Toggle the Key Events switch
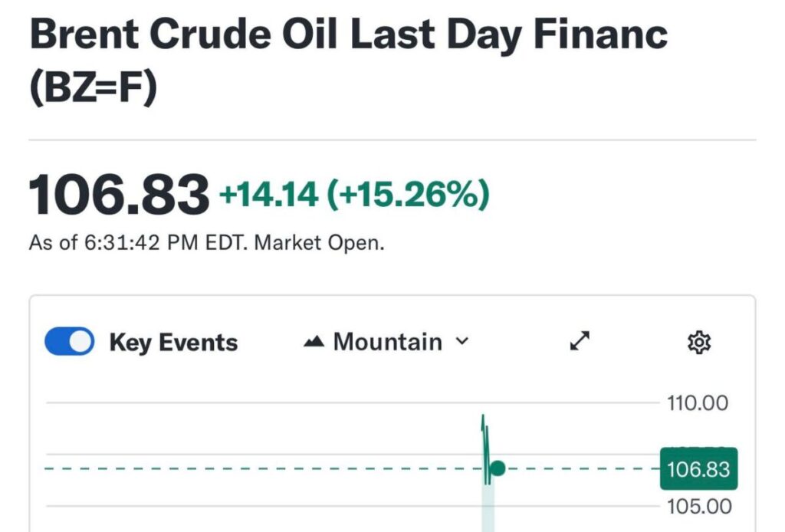The height and width of the screenshot is (532, 785). (69, 342)
